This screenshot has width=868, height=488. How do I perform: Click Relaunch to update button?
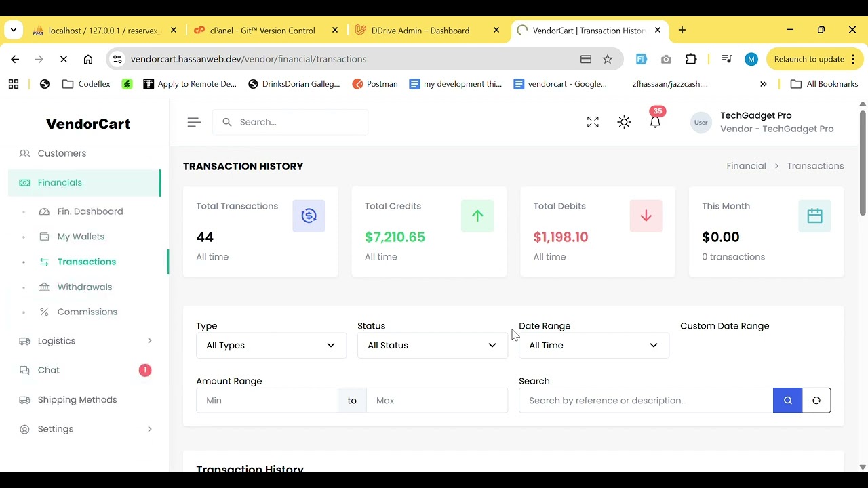[814, 59]
